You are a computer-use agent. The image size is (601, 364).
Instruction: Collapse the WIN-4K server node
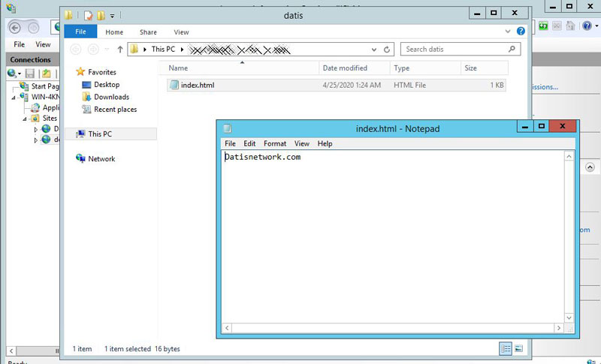click(14, 98)
